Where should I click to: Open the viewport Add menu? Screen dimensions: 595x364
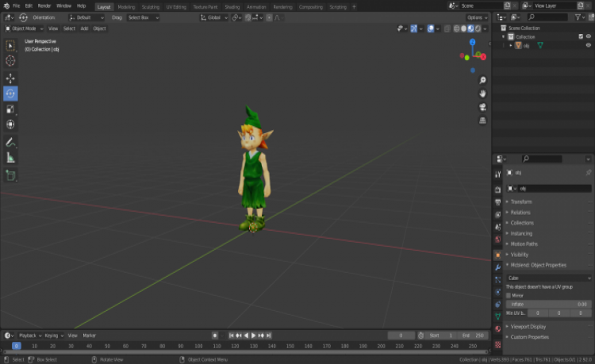(84, 29)
